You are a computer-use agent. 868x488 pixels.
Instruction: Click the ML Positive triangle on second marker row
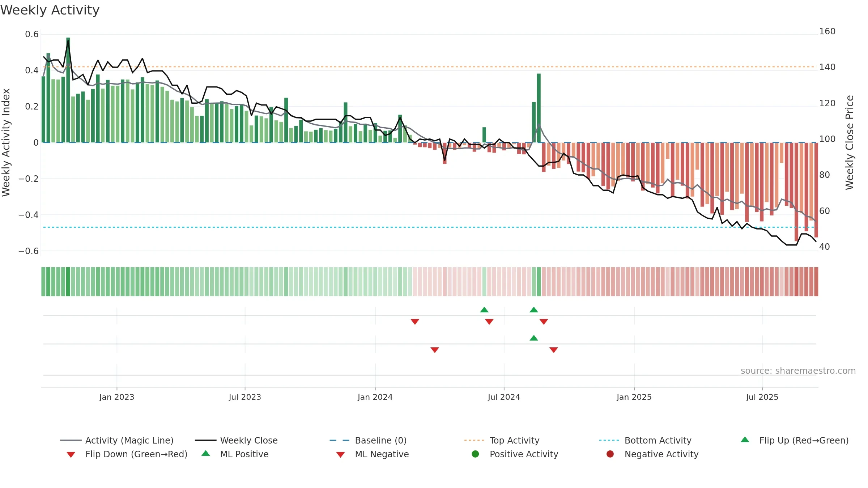tap(534, 338)
